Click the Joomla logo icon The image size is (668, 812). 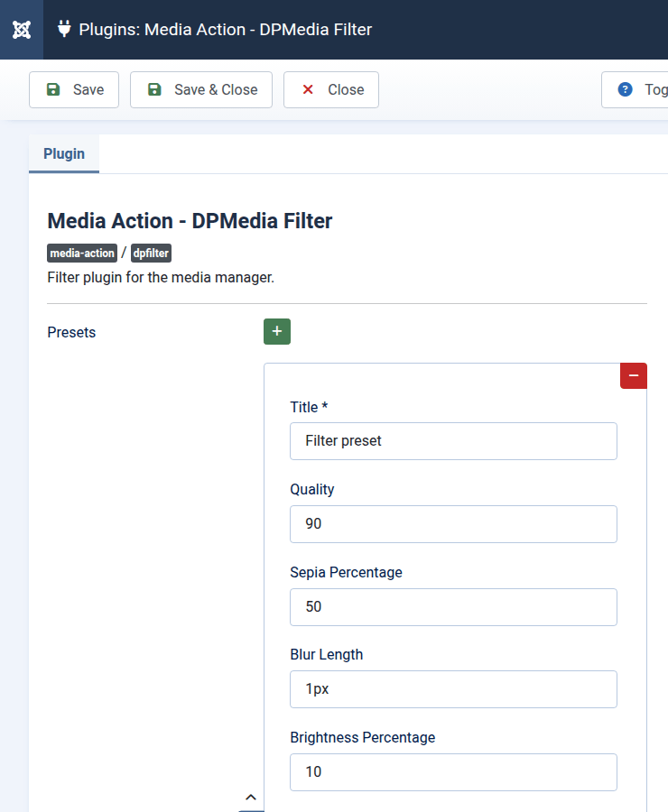[22, 30]
